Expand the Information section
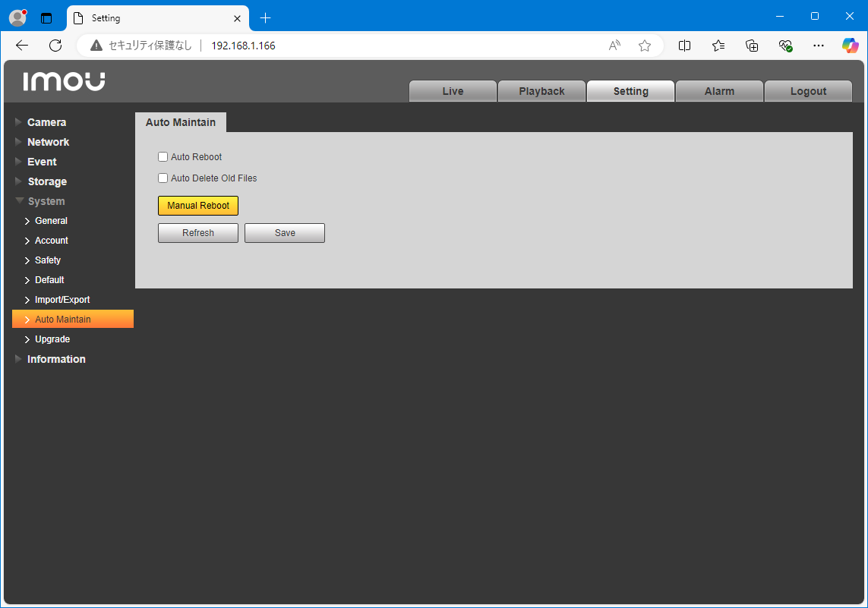Image resolution: width=868 pixels, height=608 pixels. point(56,359)
